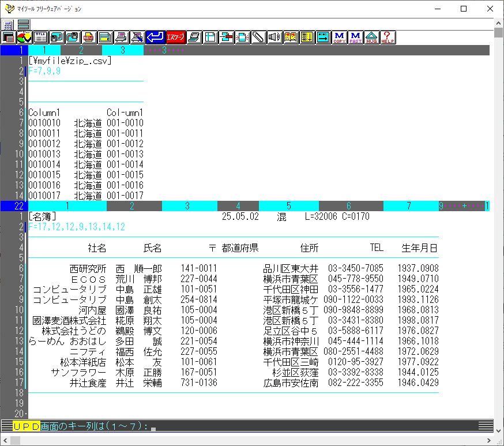504x446 pixels.
Task: Click the MUG triangle toolbar icon
Action: click(372, 38)
